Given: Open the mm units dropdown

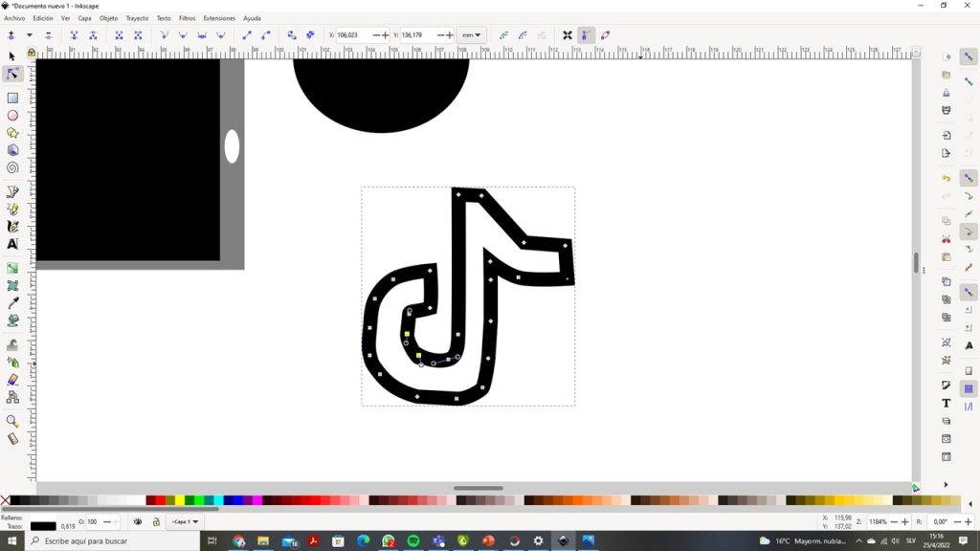Looking at the screenshot, I should pyautogui.click(x=471, y=35).
